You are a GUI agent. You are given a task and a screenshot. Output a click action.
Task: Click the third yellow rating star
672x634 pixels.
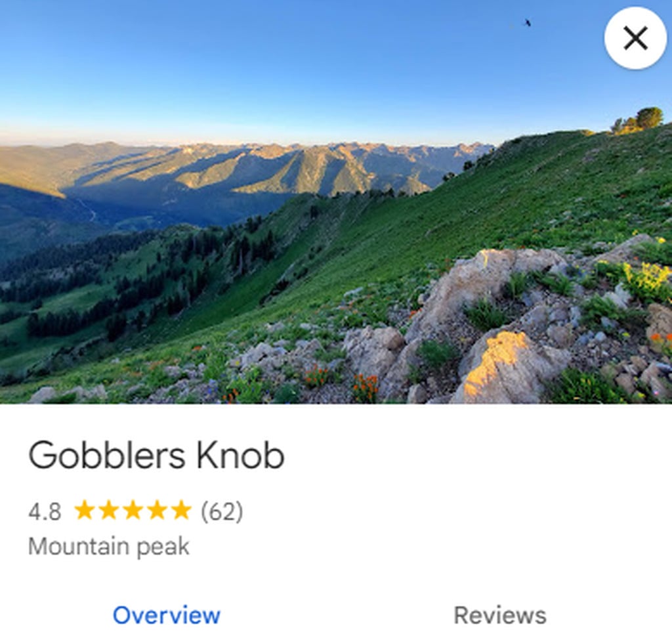[133, 510]
